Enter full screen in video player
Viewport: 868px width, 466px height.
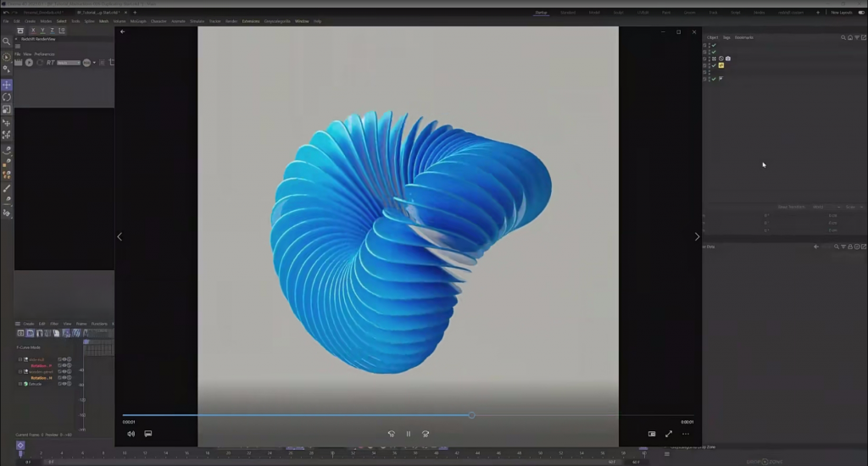point(669,434)
